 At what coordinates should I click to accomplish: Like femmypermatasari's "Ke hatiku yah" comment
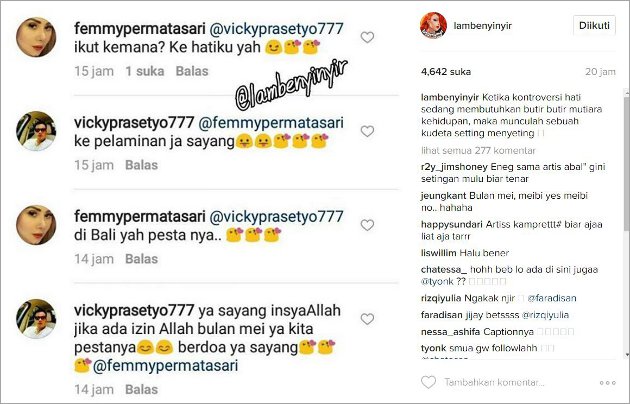[367, 37]
